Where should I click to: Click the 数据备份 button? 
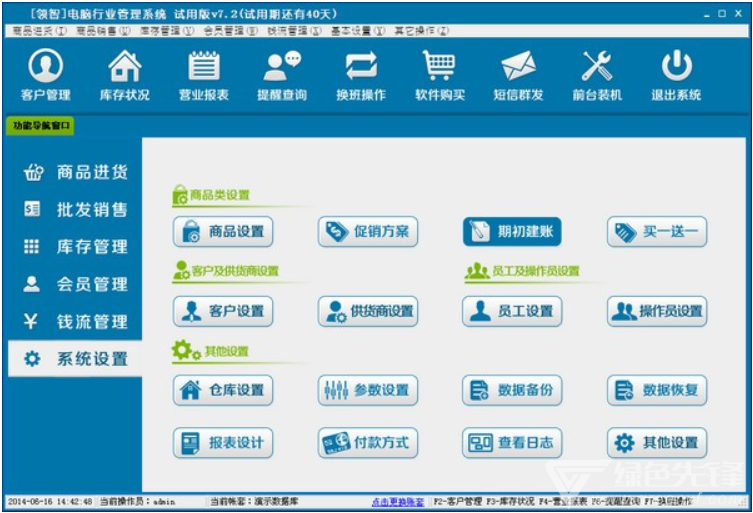pos(512,390)
